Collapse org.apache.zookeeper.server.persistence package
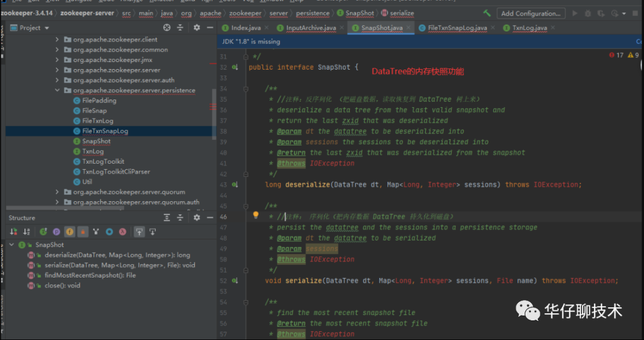This screenshot has width=644, height=340. point(57,91)
